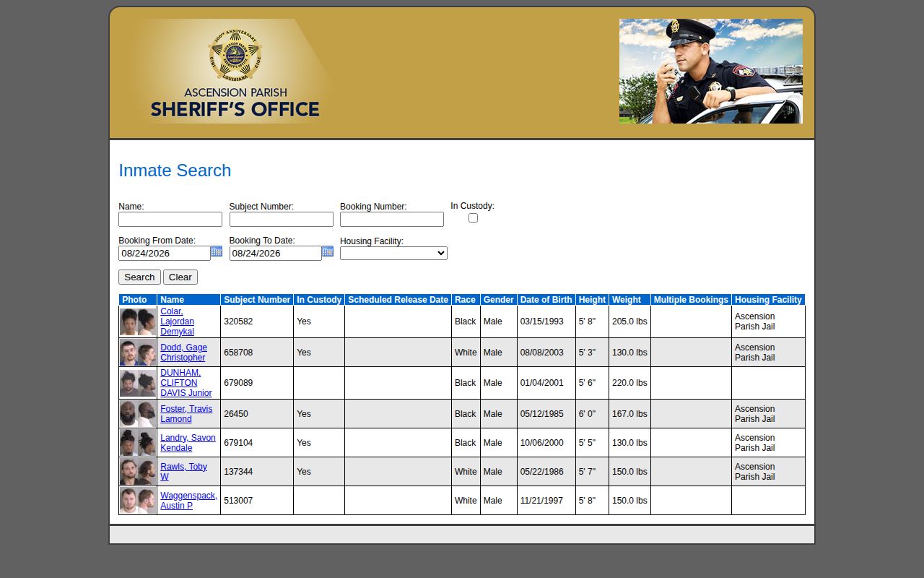Viewport: 924px width, 578px height.
Task: Click the Booking To Date field
Action: (276, 253)
